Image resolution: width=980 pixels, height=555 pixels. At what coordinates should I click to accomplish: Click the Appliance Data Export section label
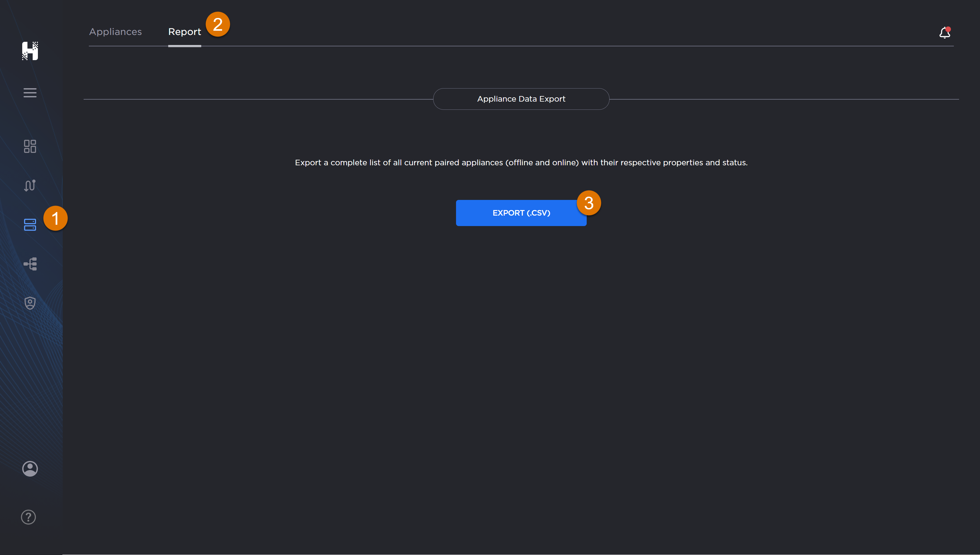point(521,99)
